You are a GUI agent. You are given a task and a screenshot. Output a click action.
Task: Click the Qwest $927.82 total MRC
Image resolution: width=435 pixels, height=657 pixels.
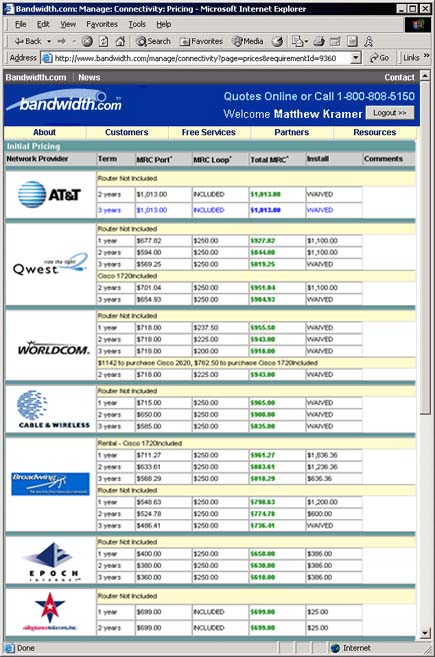click(x=263, y=241)
